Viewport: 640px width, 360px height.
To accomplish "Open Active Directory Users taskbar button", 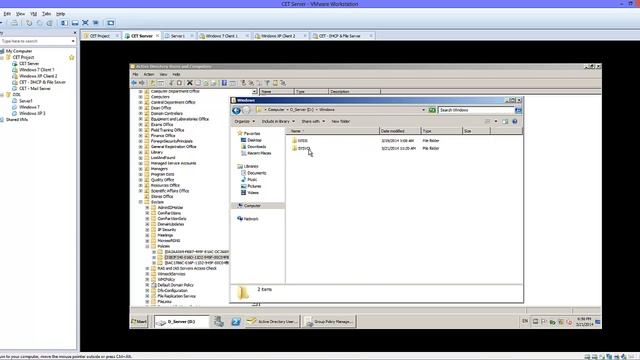I will tap(273, 322).
